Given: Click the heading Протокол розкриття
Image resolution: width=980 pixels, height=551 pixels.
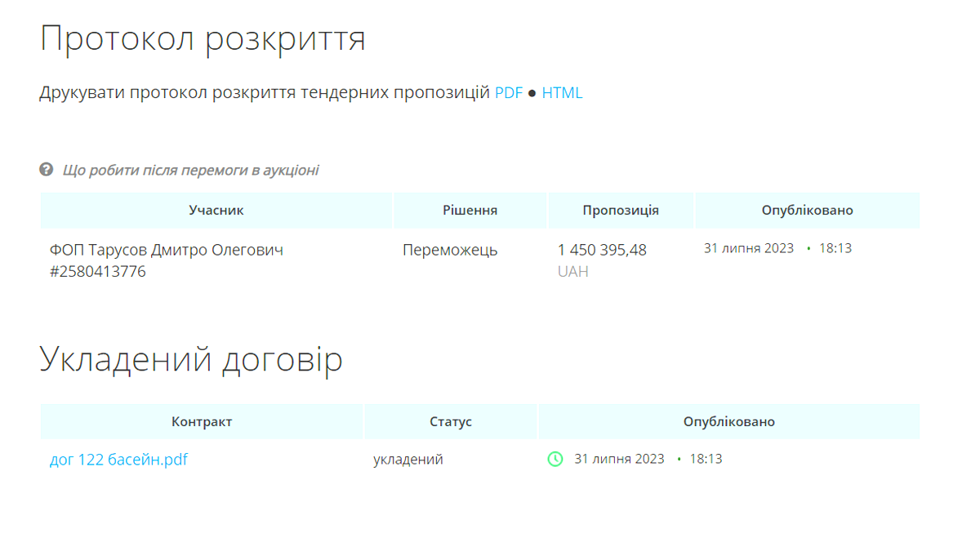Looking at the screenshot, I should pos(204,37).
